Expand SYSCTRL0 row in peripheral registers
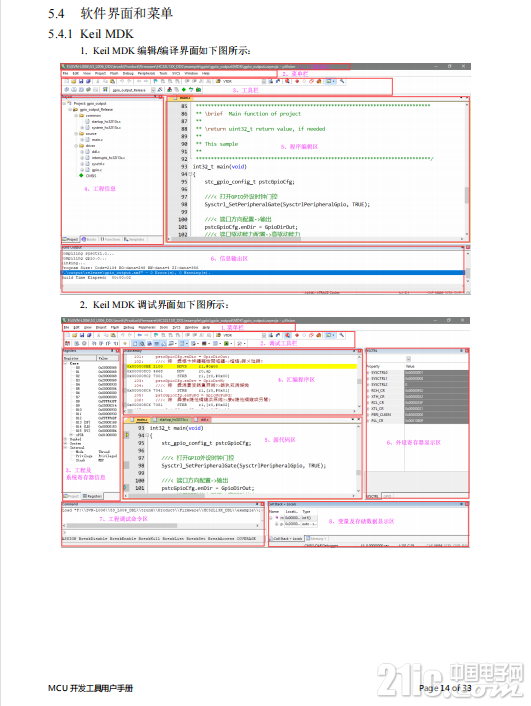 point(368,373)
